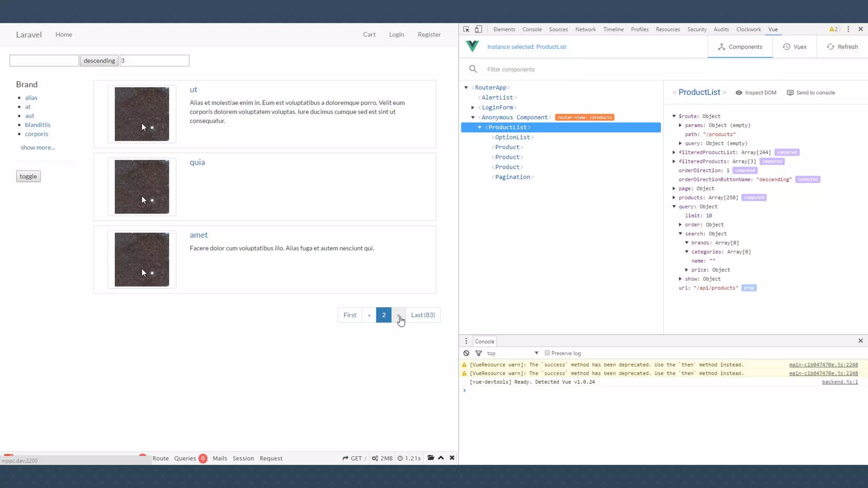
Task: Click the clear console icon
Action: pyautogui.click(x=466, y=353)
